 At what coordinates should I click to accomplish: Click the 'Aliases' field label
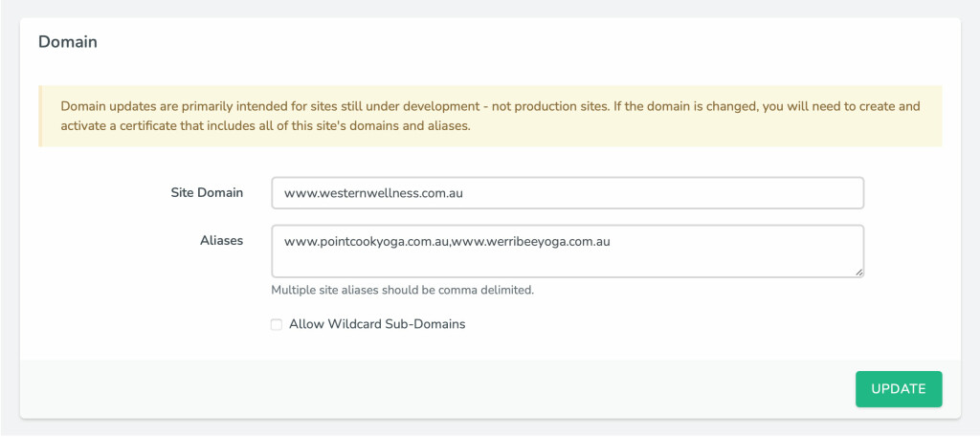(x=219, y=240)
